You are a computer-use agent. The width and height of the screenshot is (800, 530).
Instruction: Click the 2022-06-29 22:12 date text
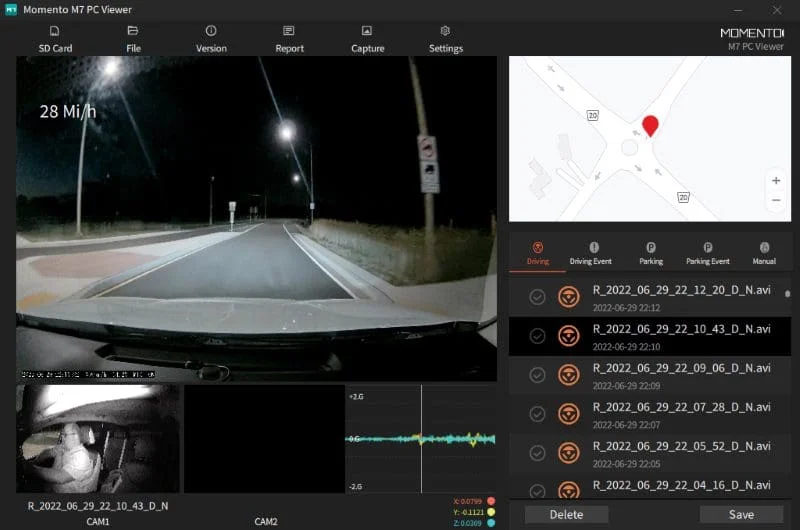tap(626, 308)
